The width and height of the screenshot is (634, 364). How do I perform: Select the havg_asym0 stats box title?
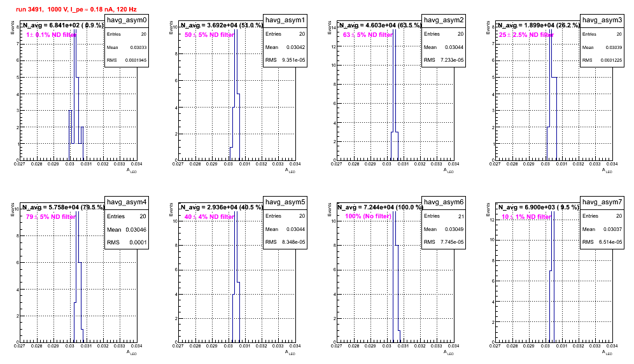pyautogui.click(x=127, y=20)
